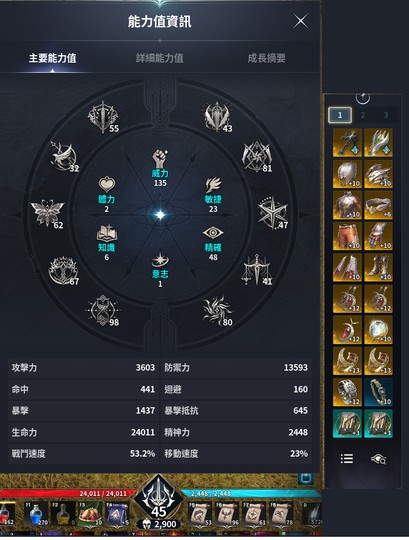Viewport: 409px width, 540px height.
Task: Click the red health bar 24,011
Action: click(67, 494)
